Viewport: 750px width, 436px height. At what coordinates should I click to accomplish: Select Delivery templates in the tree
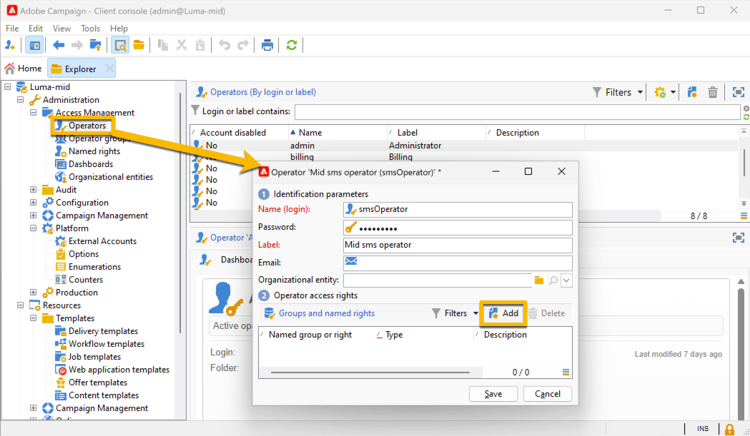[x=103, y=331]
